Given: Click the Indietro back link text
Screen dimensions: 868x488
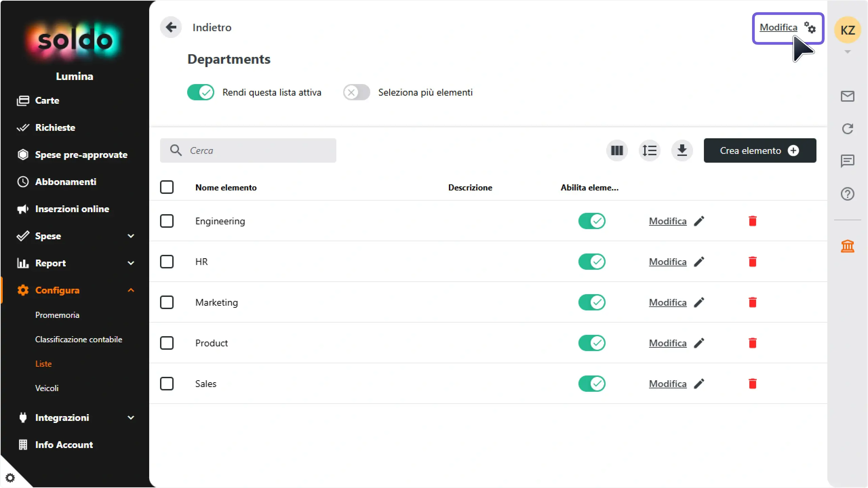Looking at the screenshot, I should tap(212, 27).
